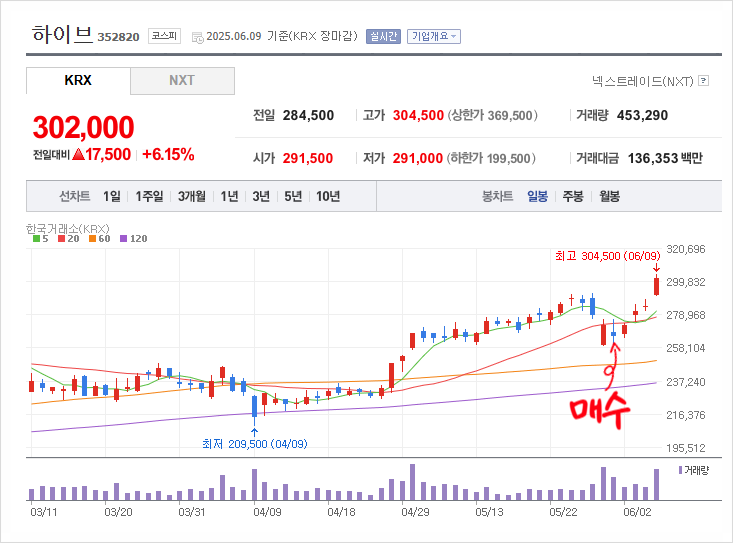Click the orange 60-day moving average legend swatch
The image size is (733, 543).
pyautogui.click(x=92, y=239)
